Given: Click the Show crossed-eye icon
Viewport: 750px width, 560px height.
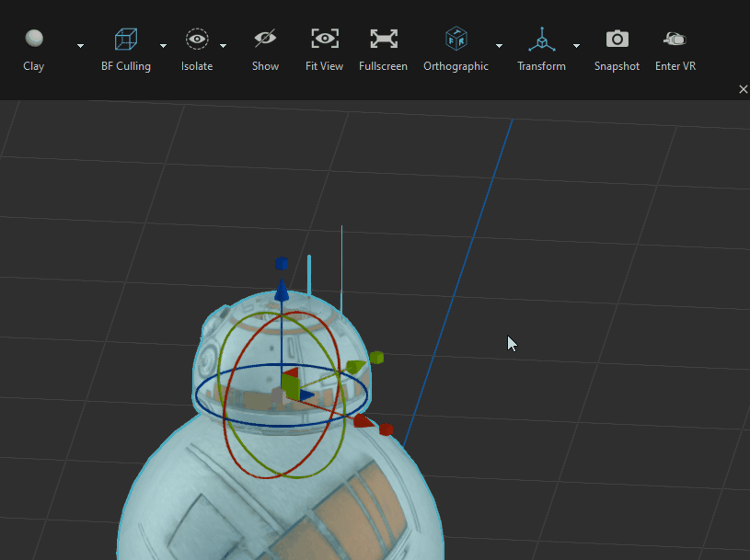Looking at the screenshot, I should [265, 39].
